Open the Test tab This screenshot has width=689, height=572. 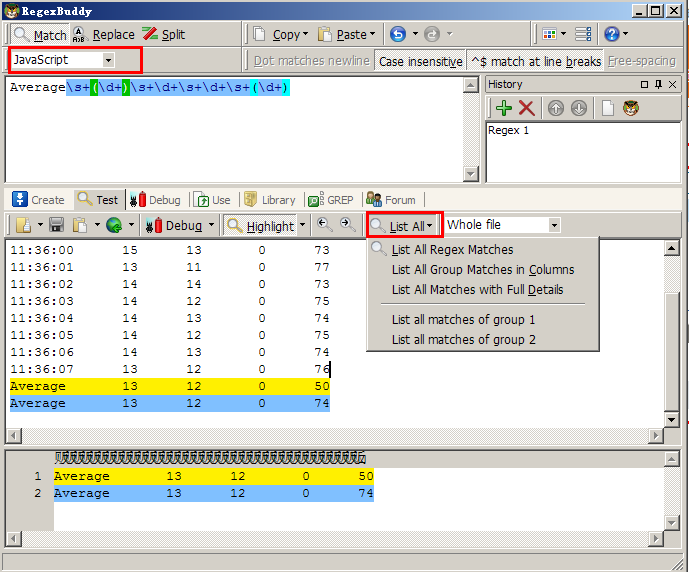[x=98, y=200]
